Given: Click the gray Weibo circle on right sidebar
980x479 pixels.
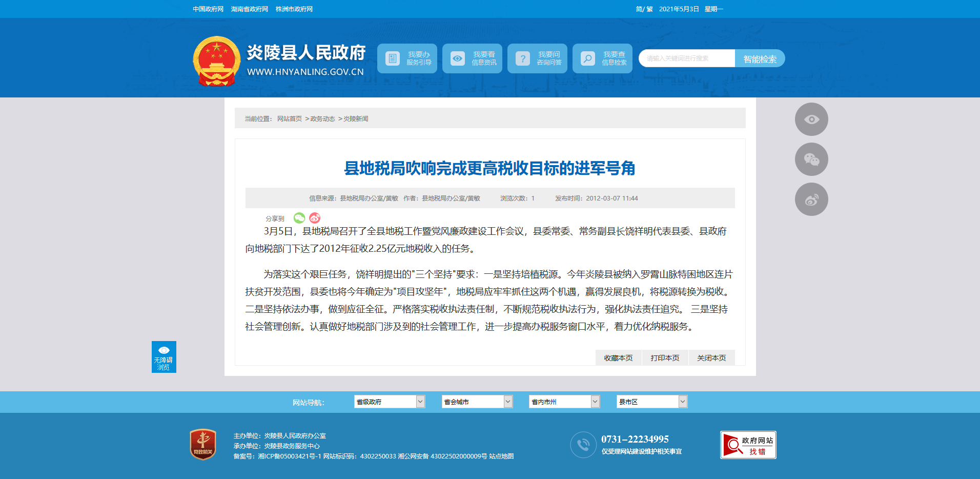Looking at the screenshot, I should (x=811, y=199).
